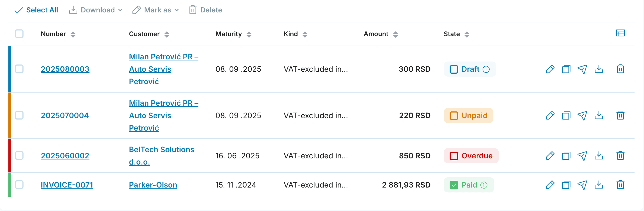Open the Mark as dropdown
644x211 pixels.
[x=156, y=10]
